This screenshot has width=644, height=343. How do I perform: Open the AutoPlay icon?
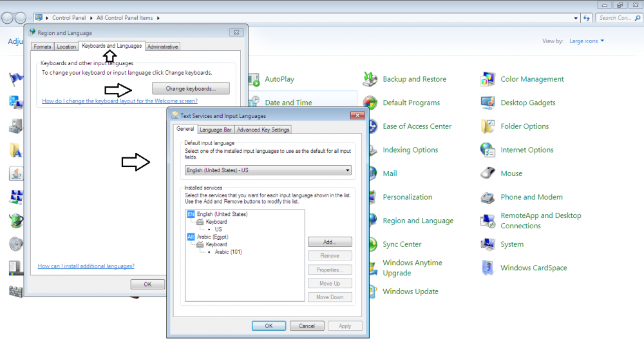pyautogui.click(x=254, y=79)
